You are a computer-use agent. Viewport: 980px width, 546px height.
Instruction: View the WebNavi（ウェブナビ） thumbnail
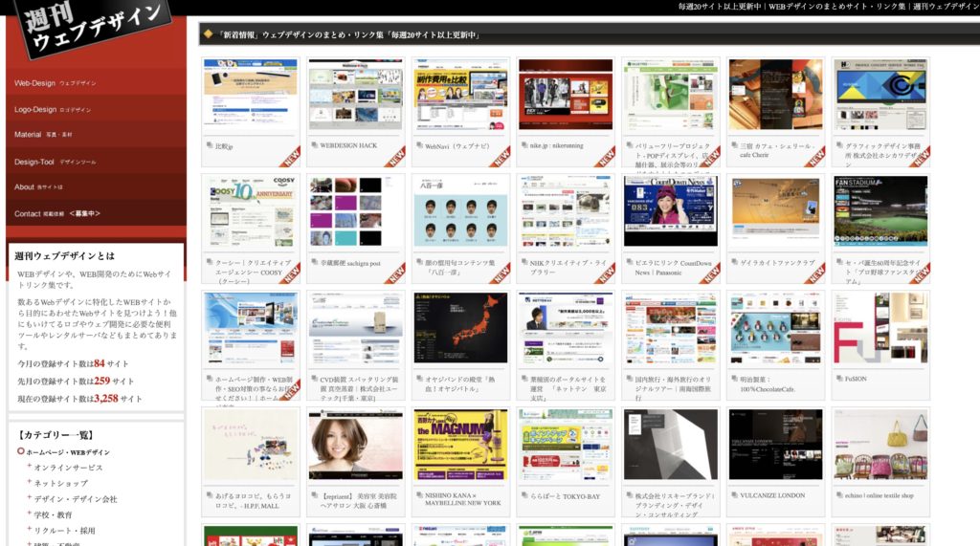(x=460, y=95)
